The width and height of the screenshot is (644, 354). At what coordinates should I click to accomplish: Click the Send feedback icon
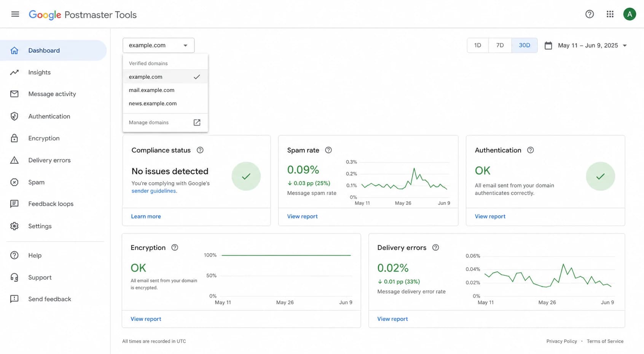(14, 299)
